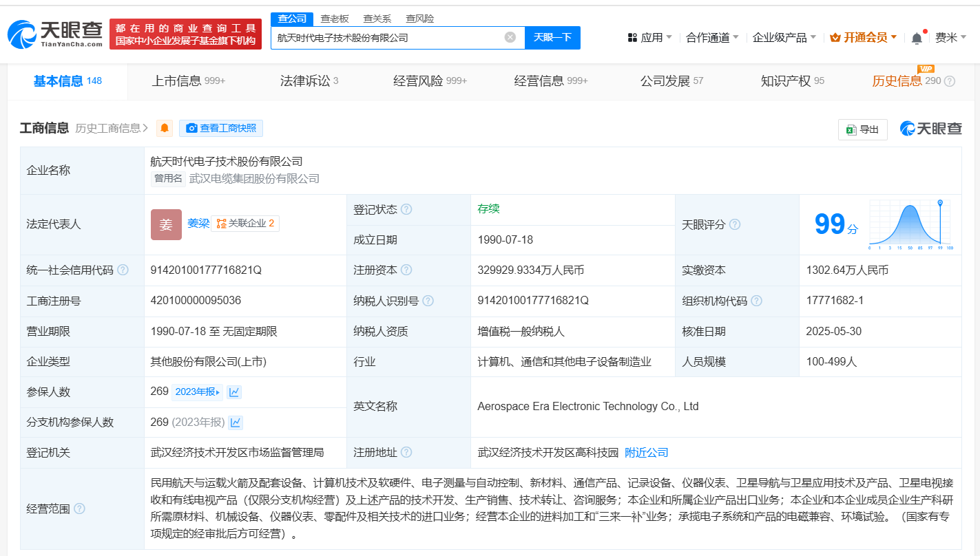The height and width of the screenshot is (556, 980).
Task: Open help icon next to 天眼评分
Action: 735,225
